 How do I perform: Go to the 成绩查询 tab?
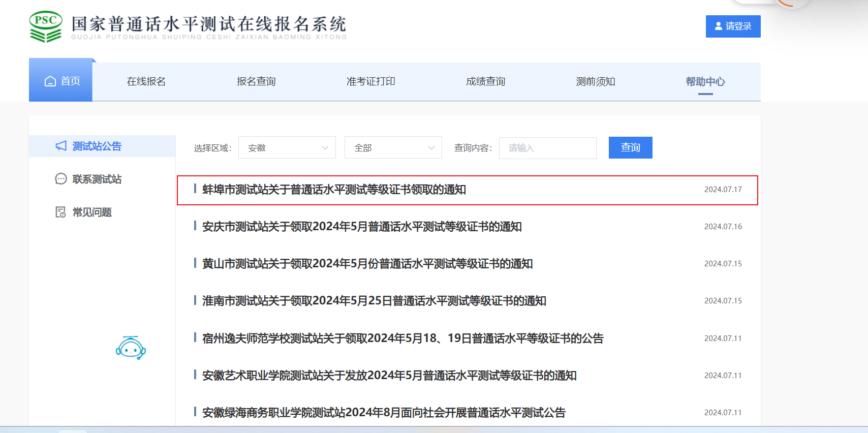tap(485, 81)
